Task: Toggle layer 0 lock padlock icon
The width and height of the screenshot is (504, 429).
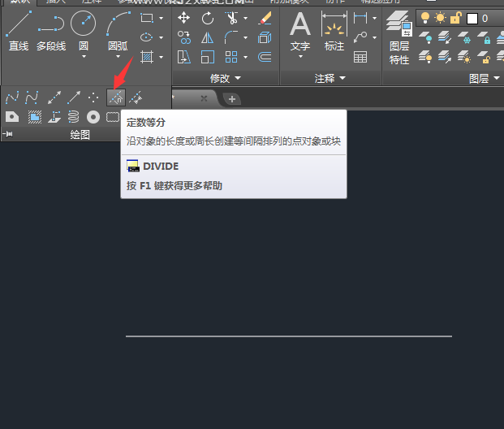Action: click(x=455, y=18)
